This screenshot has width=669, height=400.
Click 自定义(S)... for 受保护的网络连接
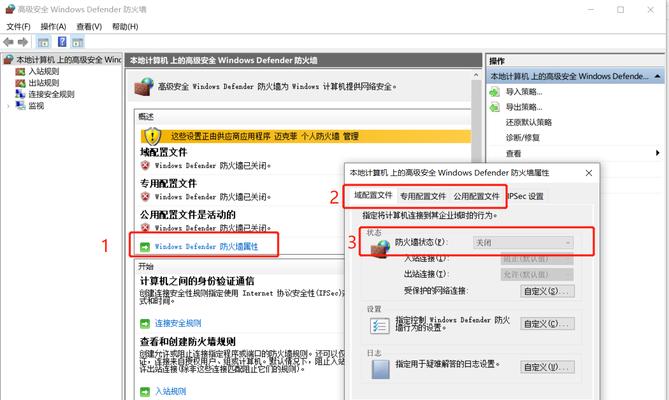click(547, 291)
